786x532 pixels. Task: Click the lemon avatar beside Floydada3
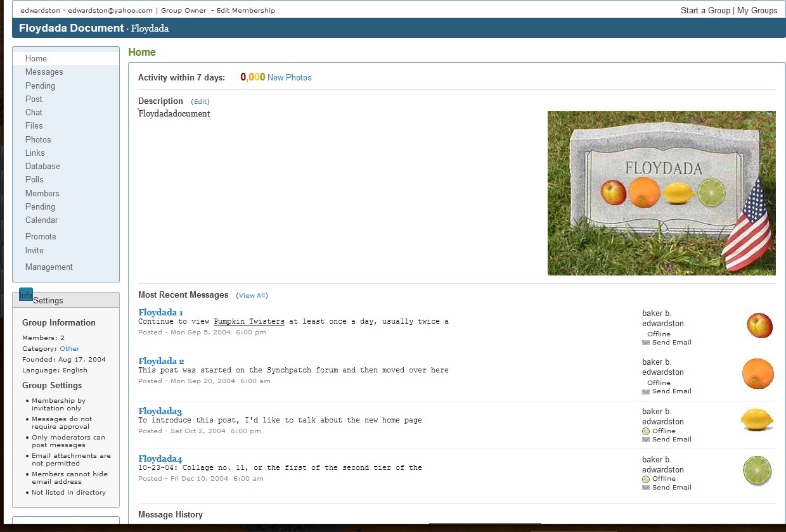(757, 420)
